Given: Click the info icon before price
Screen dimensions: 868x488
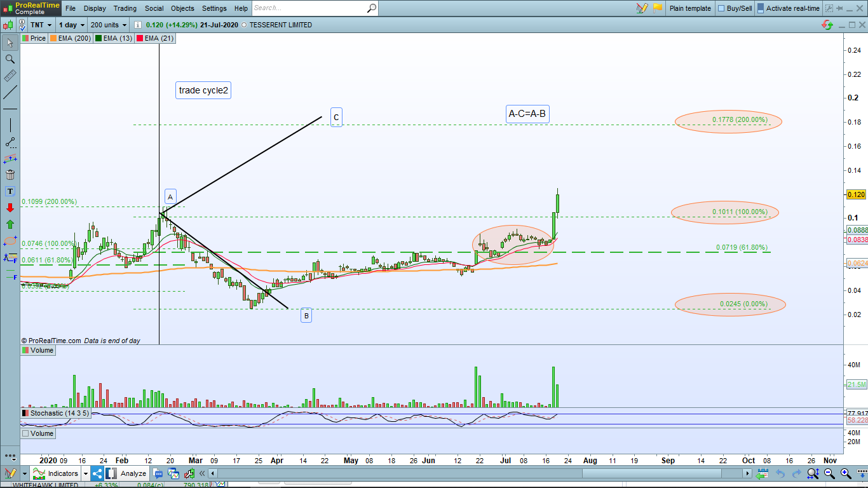Looking at the screenshot, I should pos(138,25).
